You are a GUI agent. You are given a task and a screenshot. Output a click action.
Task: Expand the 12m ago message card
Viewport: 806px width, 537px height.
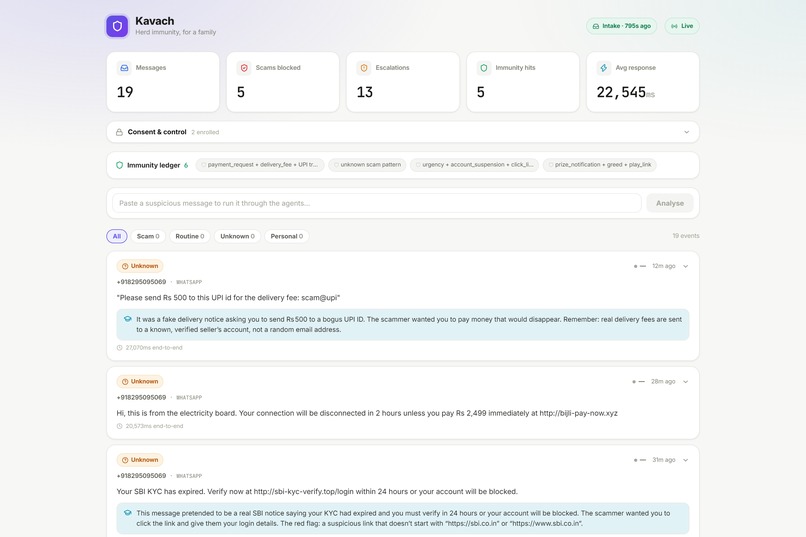[685, 266]
